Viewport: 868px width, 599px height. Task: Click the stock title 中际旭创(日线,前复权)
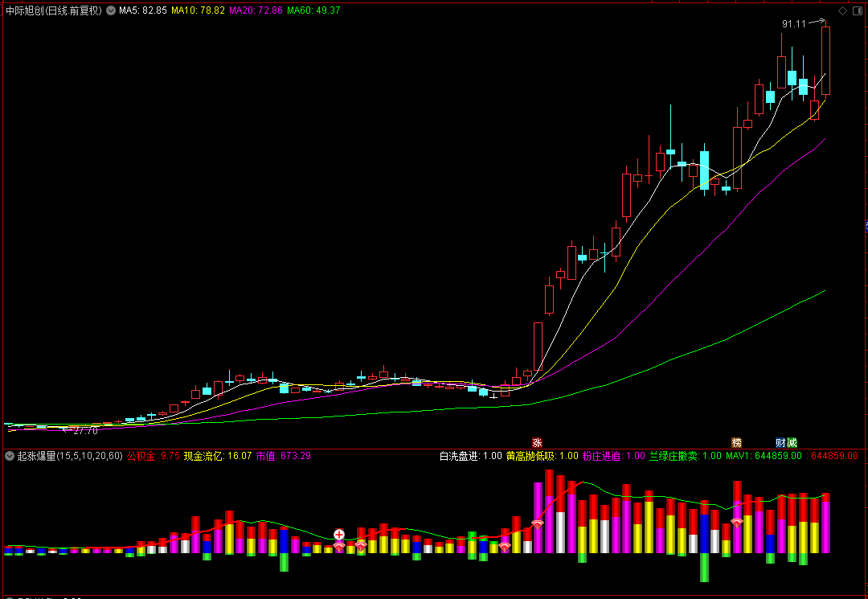[54, 10]
